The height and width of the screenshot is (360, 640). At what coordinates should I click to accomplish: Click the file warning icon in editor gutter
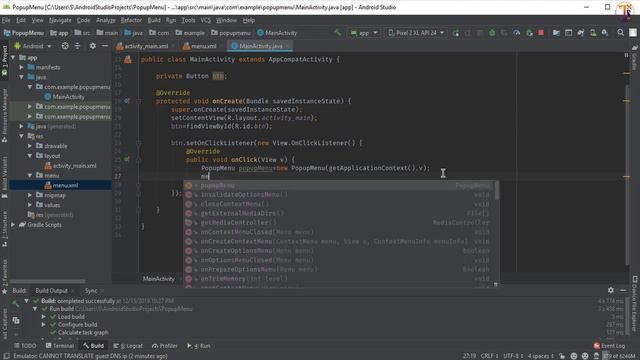(x=128, y=60)
